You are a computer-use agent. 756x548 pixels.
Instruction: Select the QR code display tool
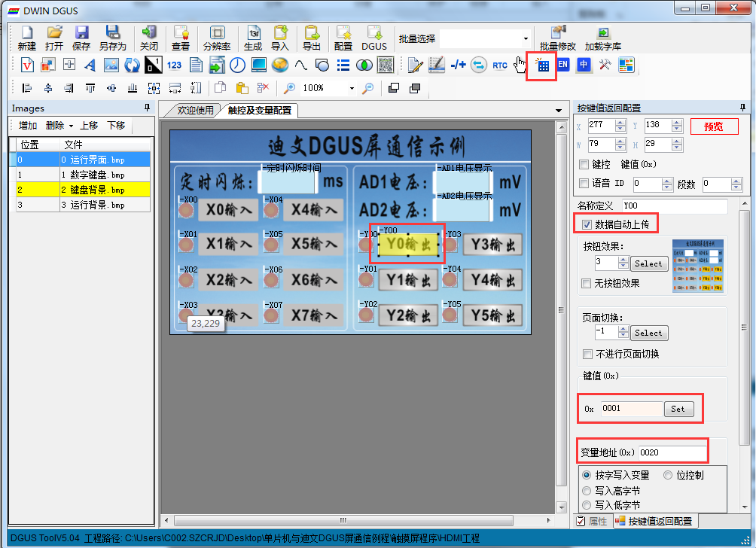coord(386,65)
